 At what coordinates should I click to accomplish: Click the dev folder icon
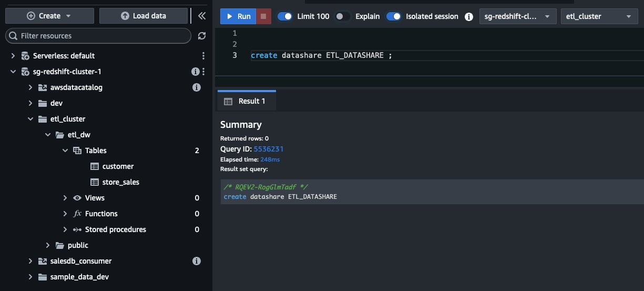tap(43, 103)
